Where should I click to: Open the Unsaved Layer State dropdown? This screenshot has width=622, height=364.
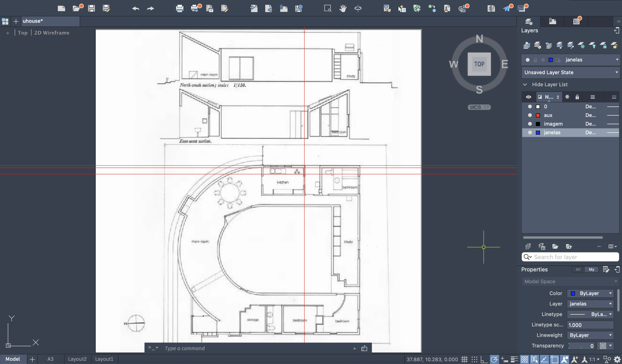(x=570, y=72)
